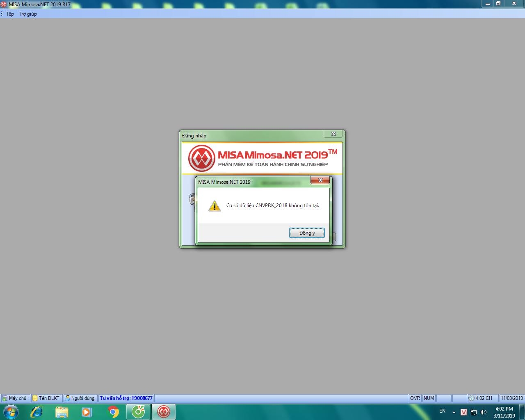Click the MISA app icon in title bar

4,4
